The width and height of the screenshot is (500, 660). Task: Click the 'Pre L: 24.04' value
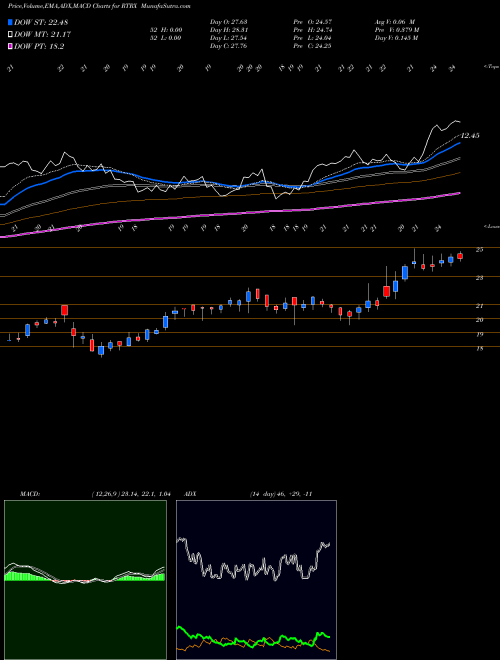coord(312,38)
